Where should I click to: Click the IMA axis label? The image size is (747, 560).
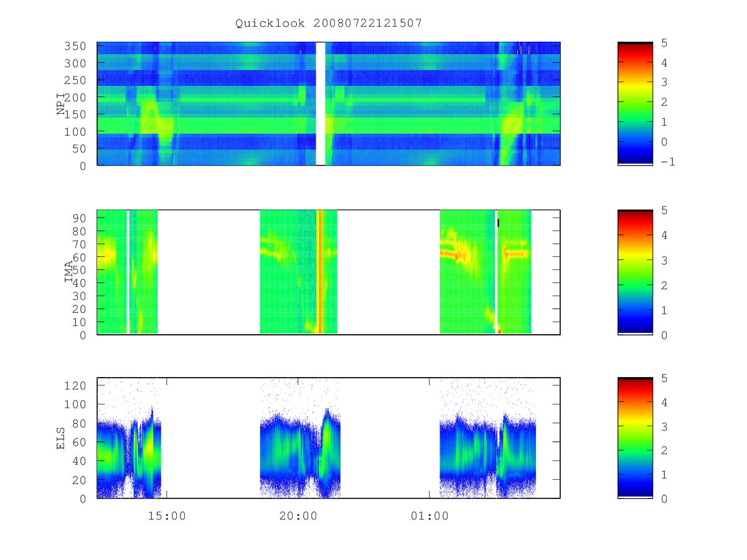[70, 273]
